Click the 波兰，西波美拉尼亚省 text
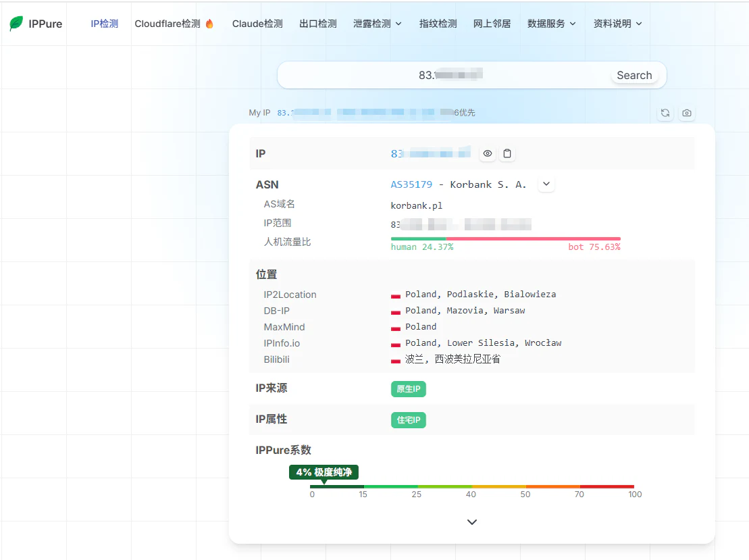Image resolution: width=749 pixels, height=560 pixels. [x=453, y=359]
